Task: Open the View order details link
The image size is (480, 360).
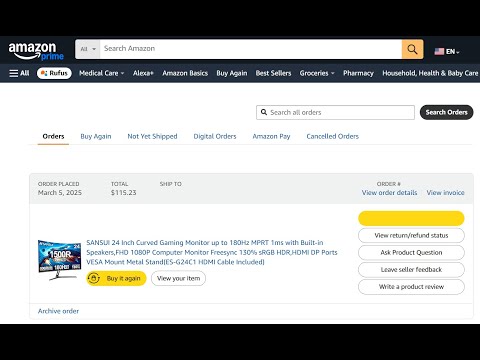Action: tap(389, 193)
